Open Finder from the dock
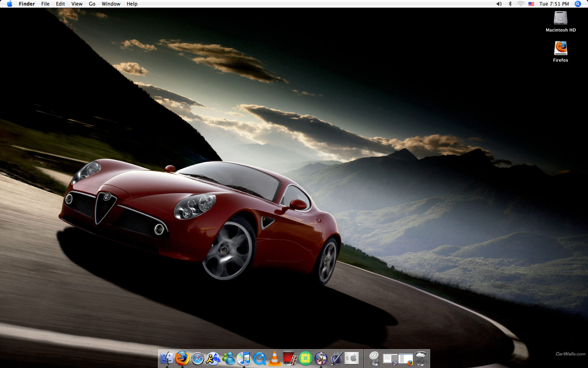The image size is (588, 368). tap(167, 359)
